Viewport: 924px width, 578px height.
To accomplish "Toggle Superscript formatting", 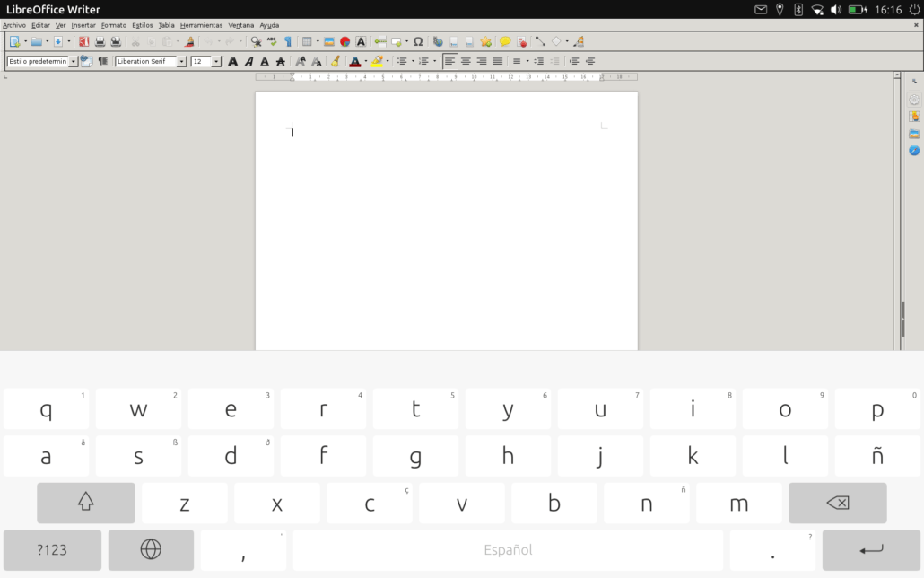I will (301, 61).
